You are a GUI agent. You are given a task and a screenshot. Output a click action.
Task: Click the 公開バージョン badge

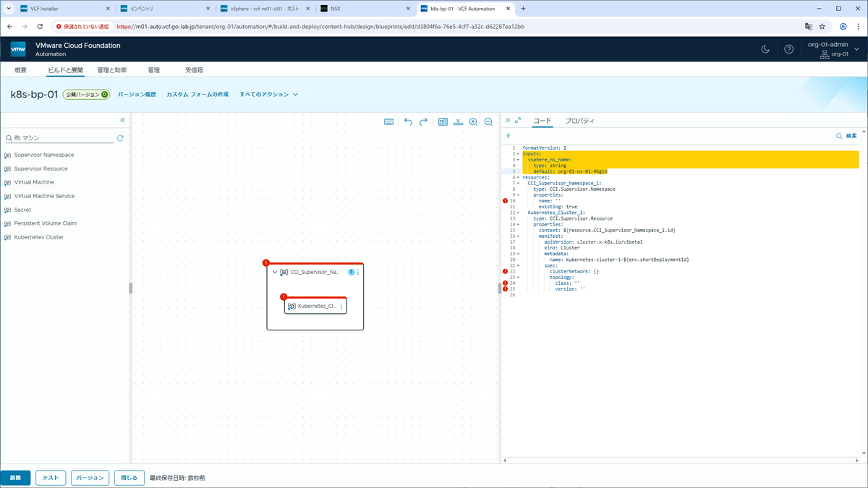[x=86, y=95]
